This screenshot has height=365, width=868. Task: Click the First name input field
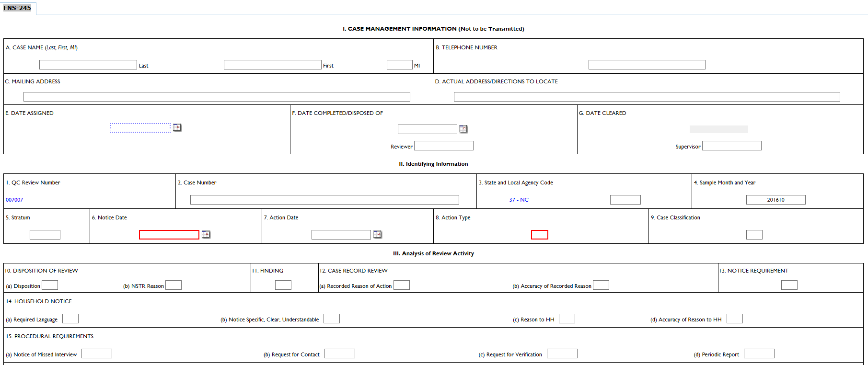pyautogui.click(x=273, y=65)
